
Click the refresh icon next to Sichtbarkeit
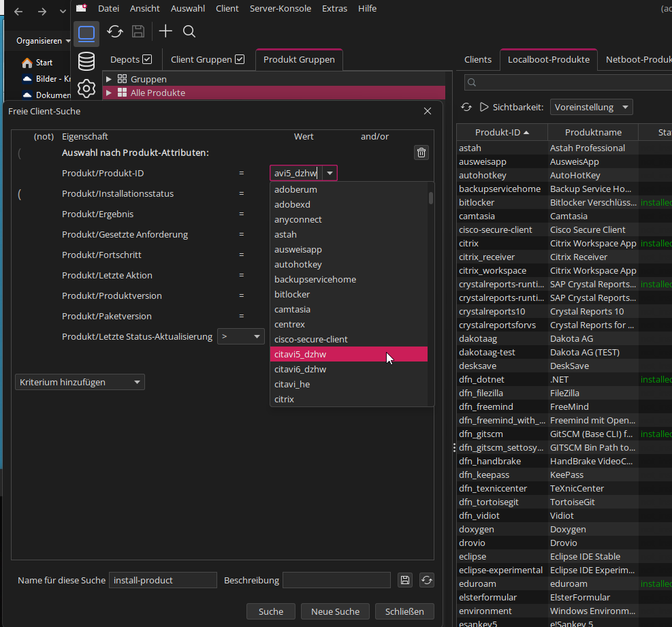pos(466,107)
